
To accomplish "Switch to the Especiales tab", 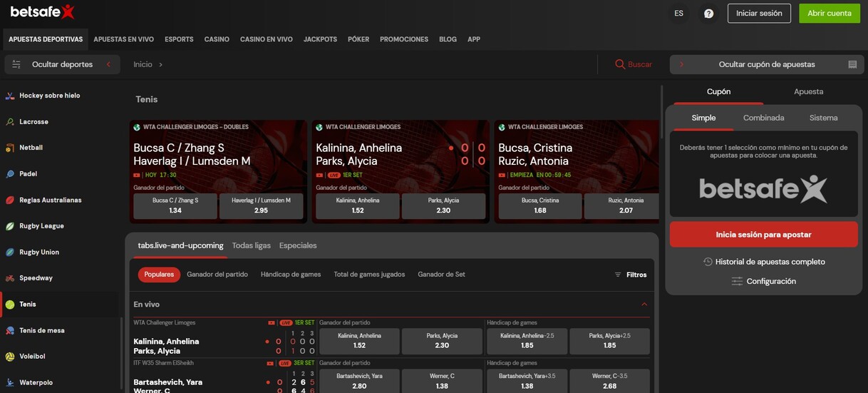I will tap(298, 245).
